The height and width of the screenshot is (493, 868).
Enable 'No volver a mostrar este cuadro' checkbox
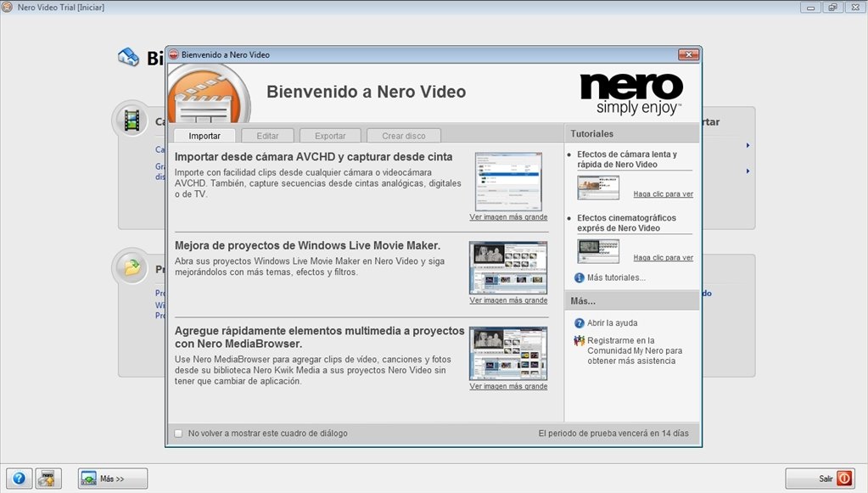pos(178,434)
